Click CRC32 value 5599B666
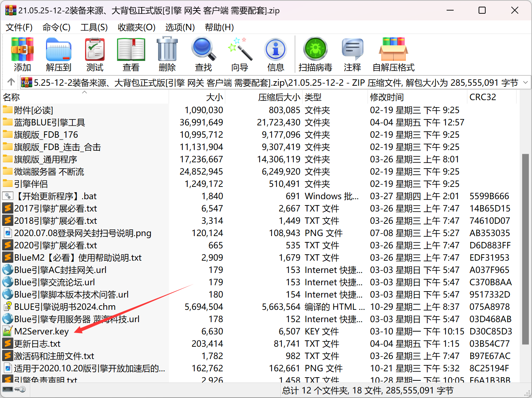Screen dimensions: 532x398 point(489,196)
